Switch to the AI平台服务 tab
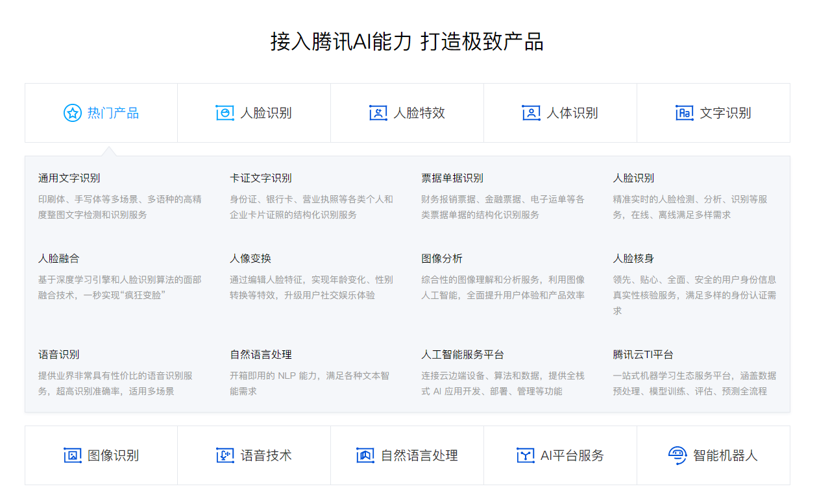817x504 pixels. [561, 455]
